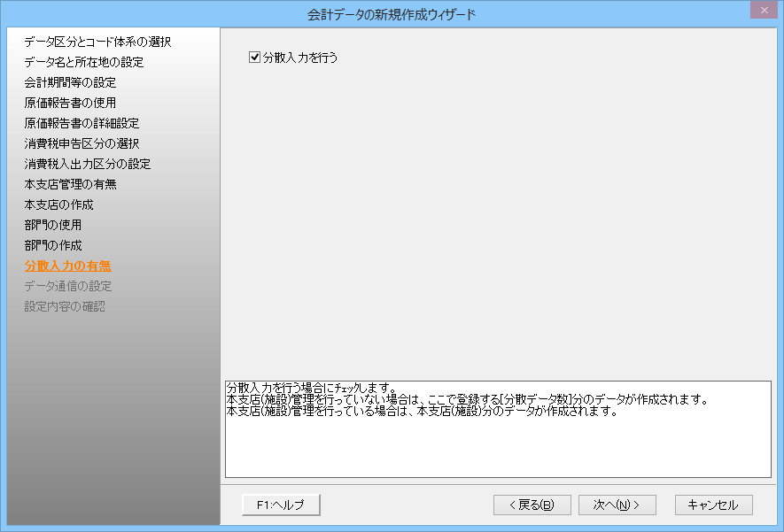Viewport: 784px width, 532px height.
Task: Click the highlighted 分散入力の有無 step
Action: [68, 266]
